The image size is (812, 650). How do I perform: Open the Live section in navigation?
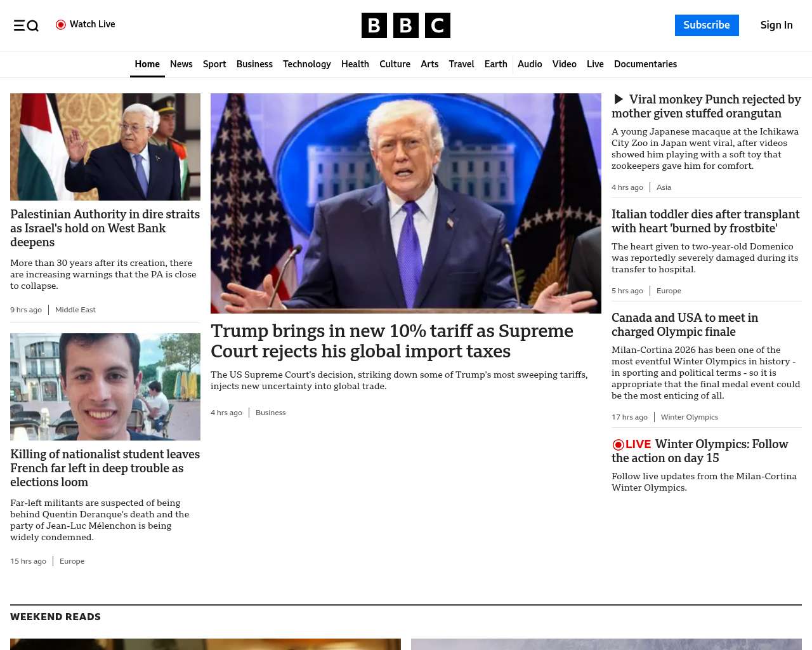point(595,64)
